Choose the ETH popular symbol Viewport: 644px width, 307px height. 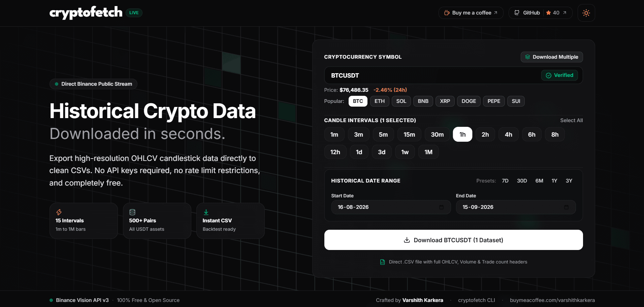coord(380,101)
